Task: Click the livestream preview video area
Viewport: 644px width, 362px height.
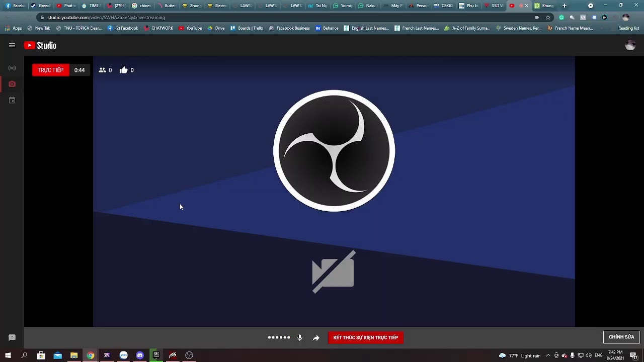Action: (334, 191)
